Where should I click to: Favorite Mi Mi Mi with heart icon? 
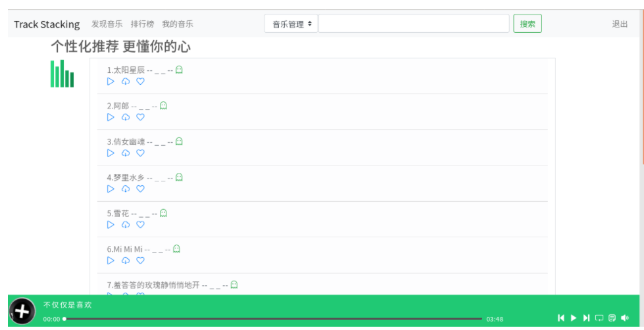pos(141,260)
